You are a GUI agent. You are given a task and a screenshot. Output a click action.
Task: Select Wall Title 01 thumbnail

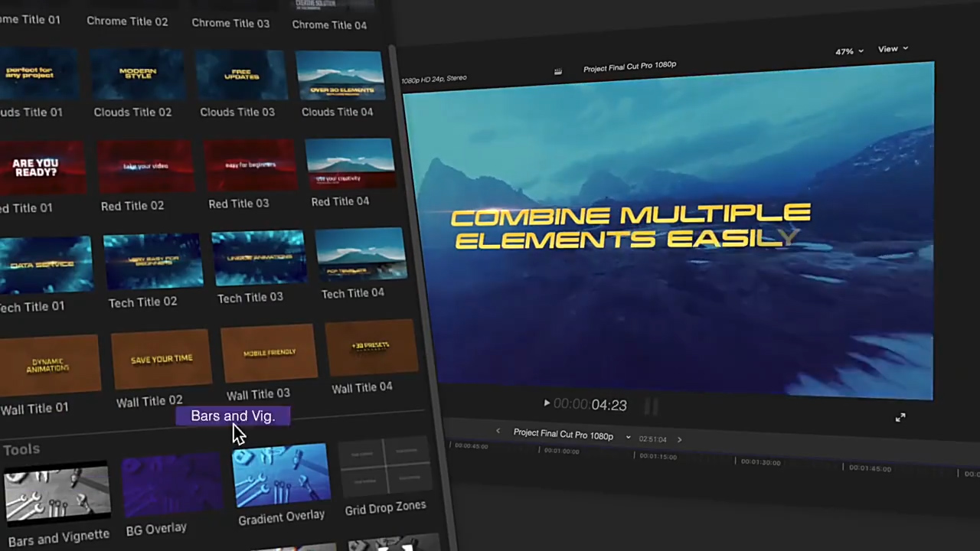pos(51,367)
